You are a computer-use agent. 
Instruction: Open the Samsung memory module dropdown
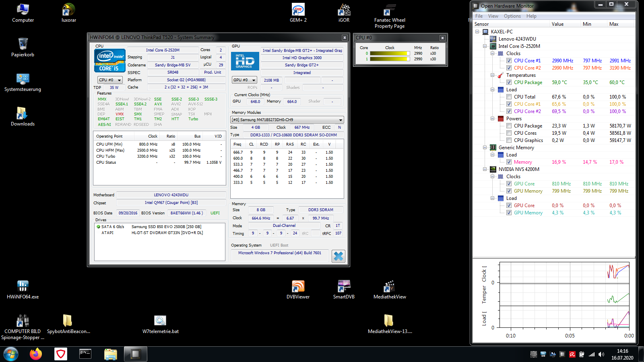coord(287,120)
